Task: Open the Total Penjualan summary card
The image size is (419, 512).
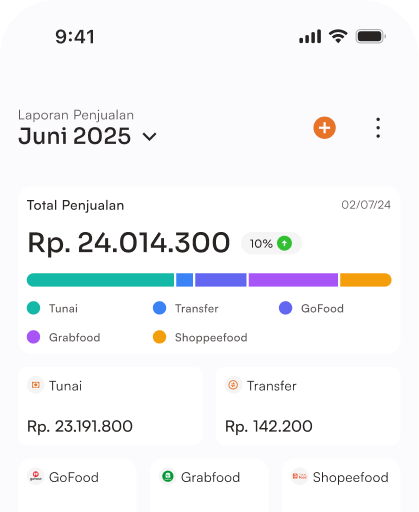Action: 209,270
